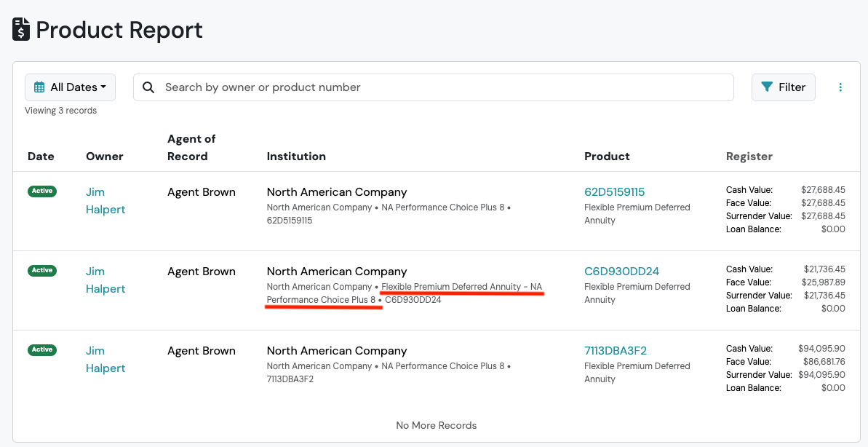Open Jim Halpert owner link in C6D930DD24 row
The height and width of the screenshot is (447, 868).
pos(105,280)
